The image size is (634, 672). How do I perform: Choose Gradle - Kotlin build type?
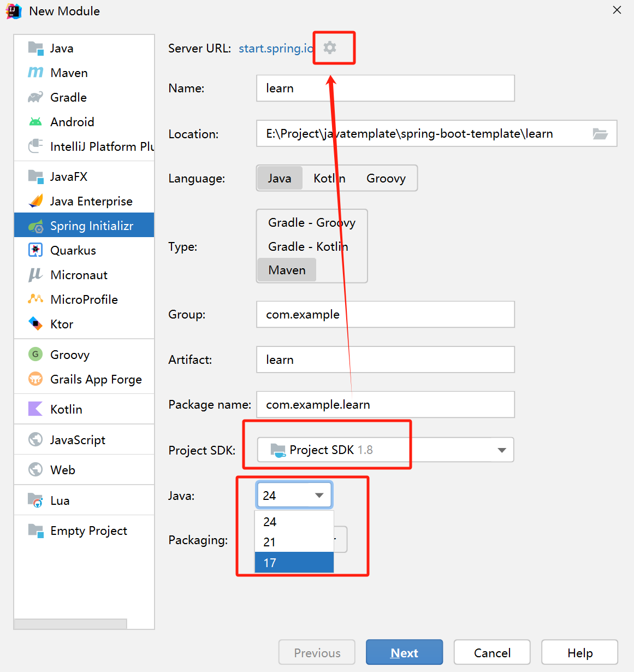tap(308, 246)
